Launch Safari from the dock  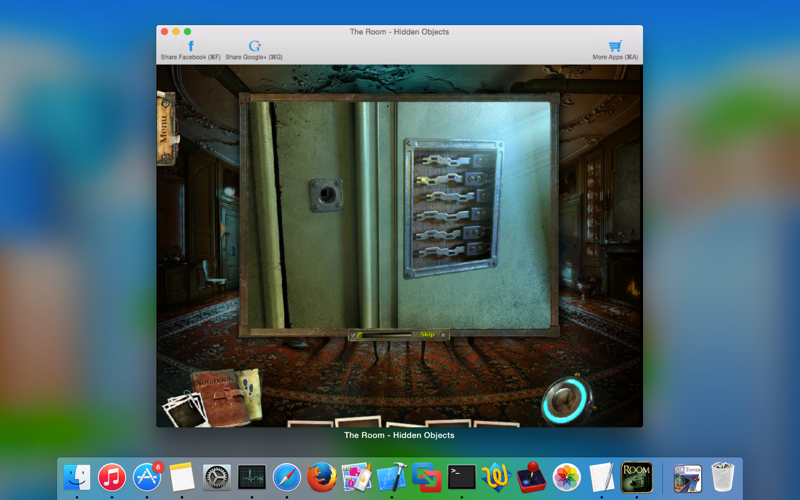point(287,478)
